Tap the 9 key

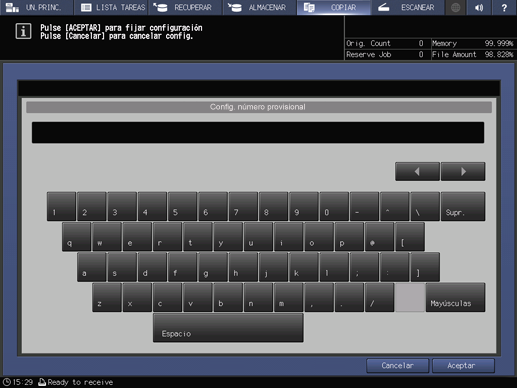304,206
